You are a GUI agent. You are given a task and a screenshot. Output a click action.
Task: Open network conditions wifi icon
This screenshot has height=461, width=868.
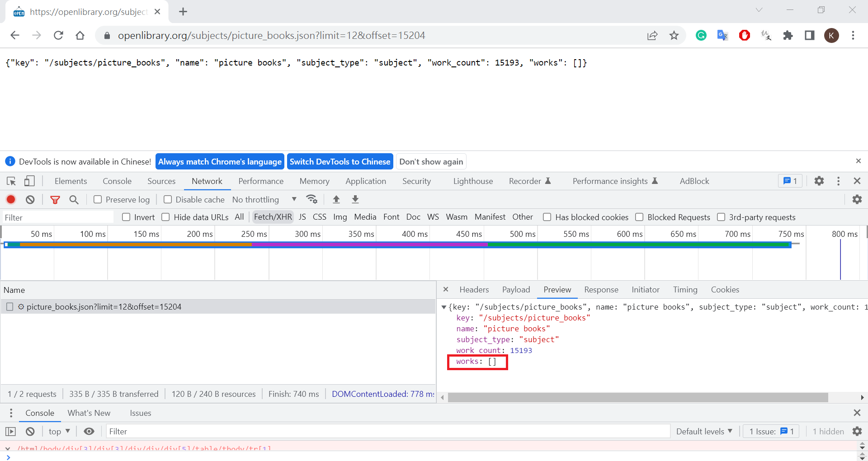(311, 199)
